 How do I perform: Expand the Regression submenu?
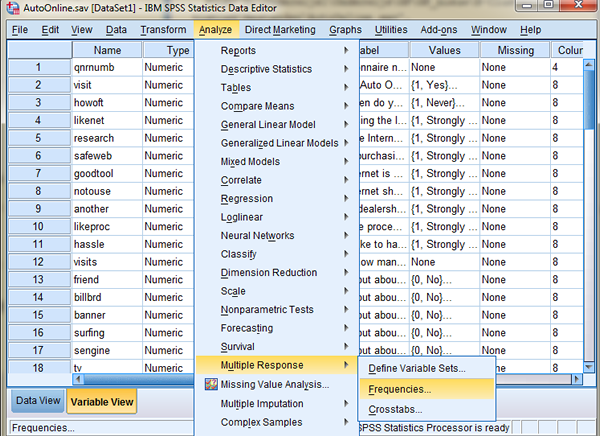coord(277,198)
